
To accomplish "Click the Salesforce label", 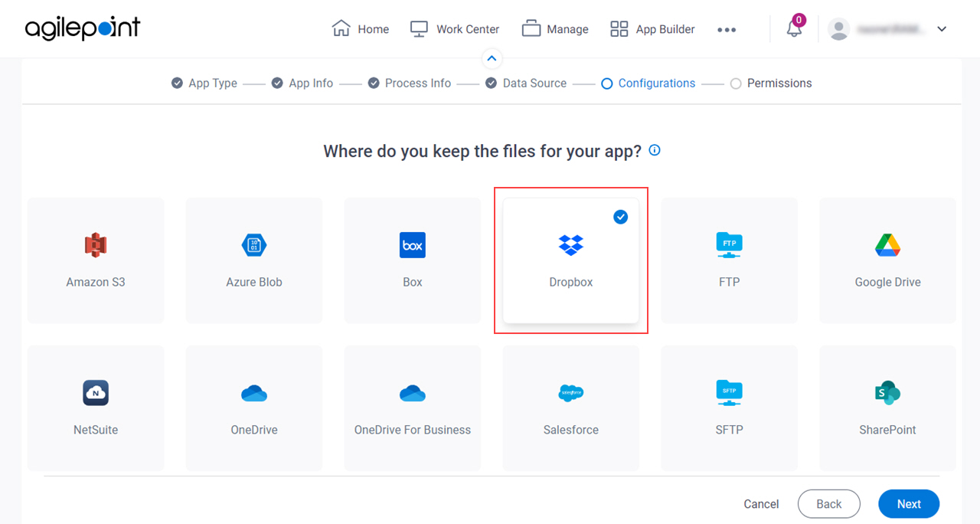I will 571,430.
